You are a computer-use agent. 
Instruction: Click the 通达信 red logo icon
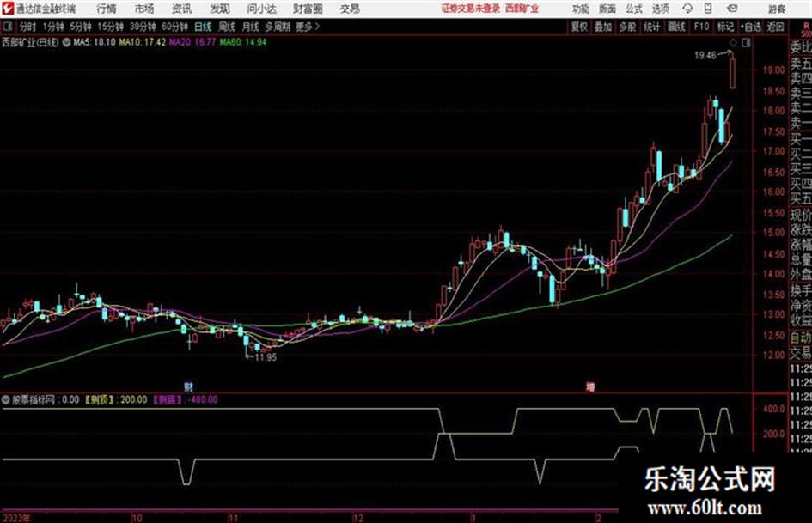click(x=7, y=9)
